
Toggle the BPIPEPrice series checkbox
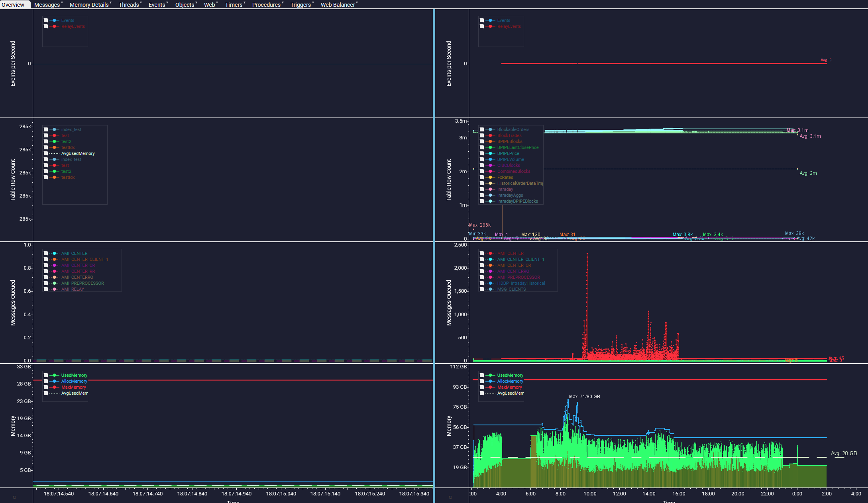[482, 153]
